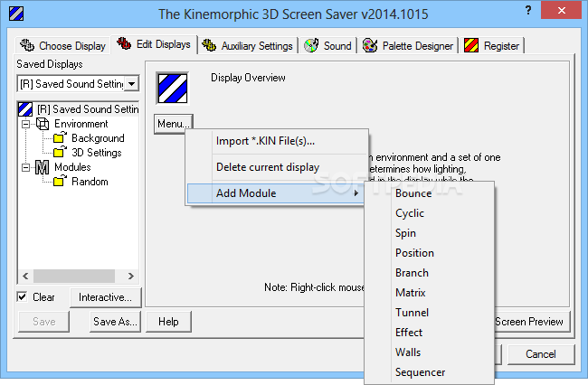This screenshot has width=588, height=385.
Task: Open the Add Module submenu arrow
Action: (x=356, y=193)
